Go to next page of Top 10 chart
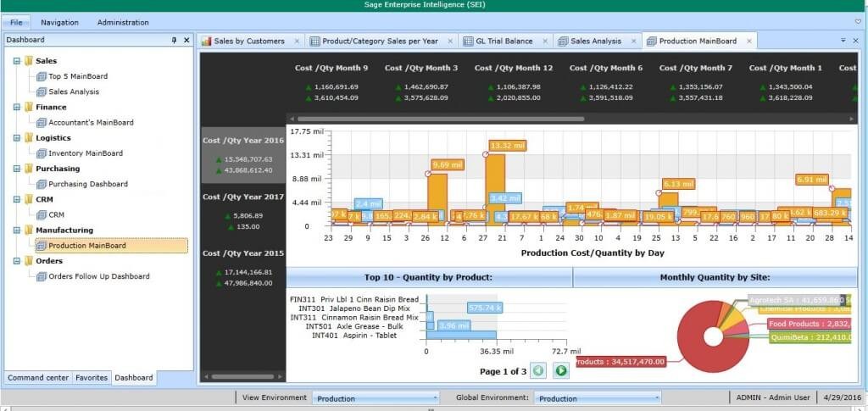 pyautogui.click(x=560, y=370)
